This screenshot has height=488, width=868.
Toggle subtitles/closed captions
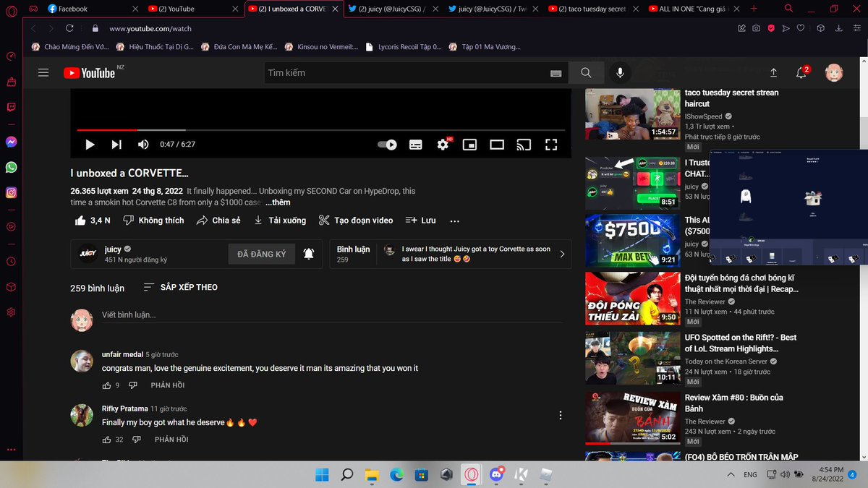[416, 145]
